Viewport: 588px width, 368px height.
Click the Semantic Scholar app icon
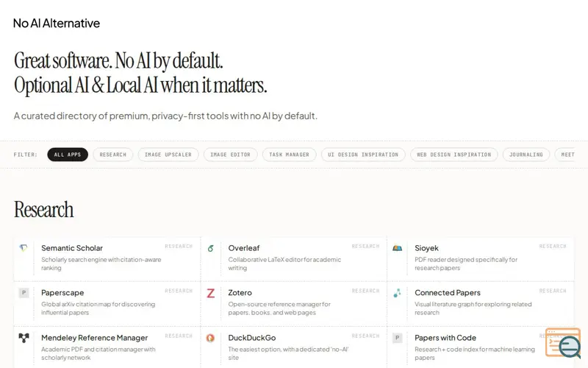click(x=24, y=248)
